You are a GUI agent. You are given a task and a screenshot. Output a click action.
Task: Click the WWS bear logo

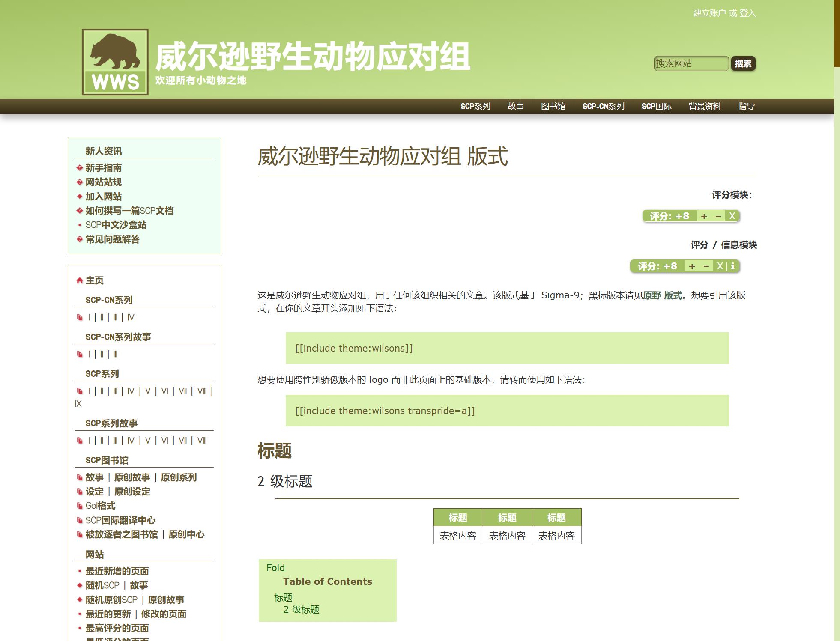coord(115,62)
